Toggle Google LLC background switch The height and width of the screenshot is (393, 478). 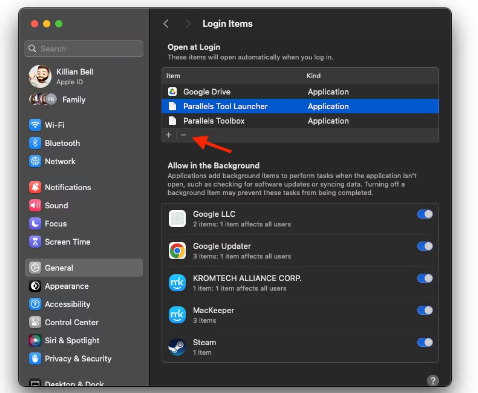(x=425, y=214)
